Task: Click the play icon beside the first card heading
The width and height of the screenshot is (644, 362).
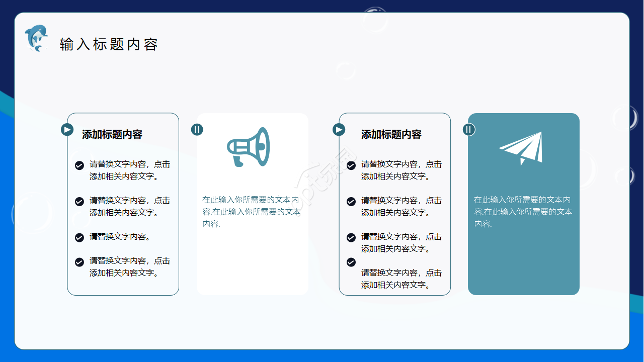Action: [x=66, y=129]
